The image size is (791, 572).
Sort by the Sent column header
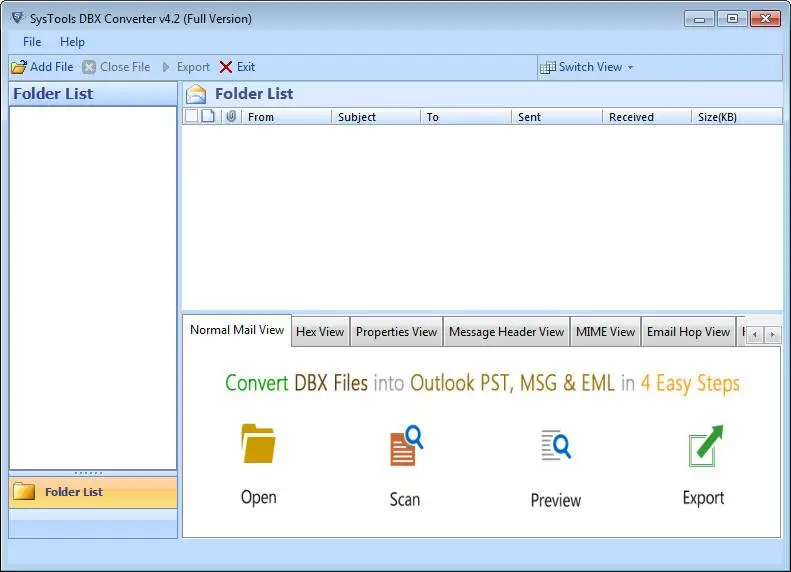point(556,117)
